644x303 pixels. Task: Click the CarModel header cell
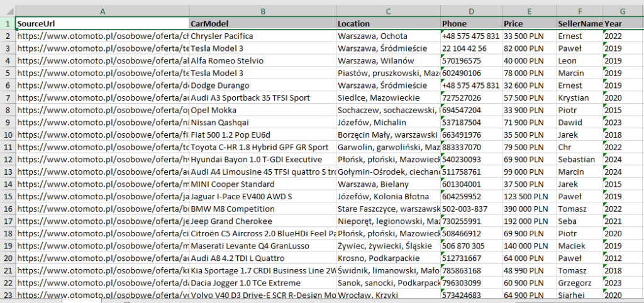(x=262, y=24)
